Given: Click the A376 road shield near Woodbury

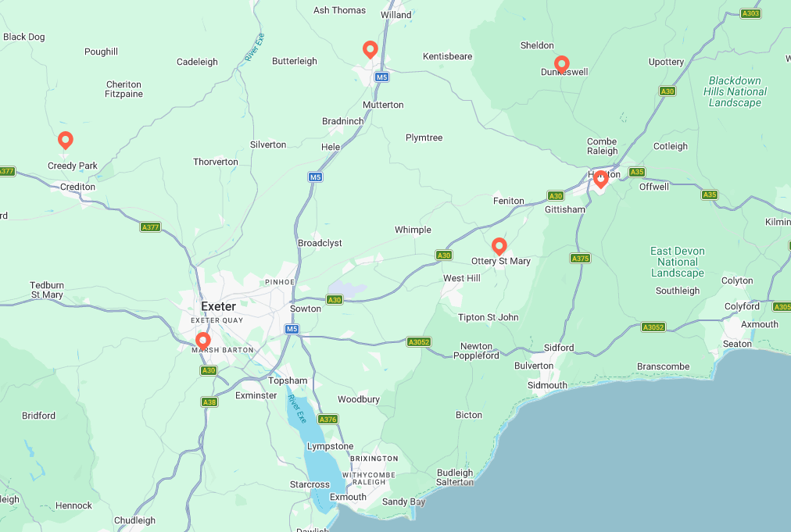Looking at the screenshot, I should coord(328,419).
